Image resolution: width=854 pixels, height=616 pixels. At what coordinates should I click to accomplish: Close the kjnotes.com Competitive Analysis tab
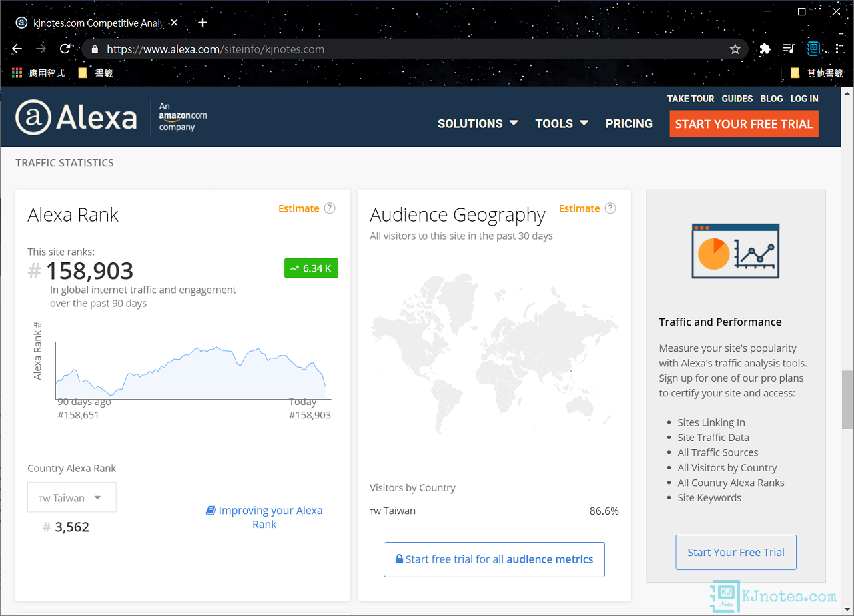[x=175, y=23]
